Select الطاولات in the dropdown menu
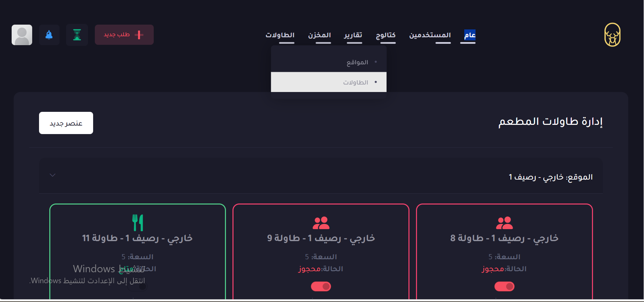The image size is (644, 302). (x=329, y=82)
